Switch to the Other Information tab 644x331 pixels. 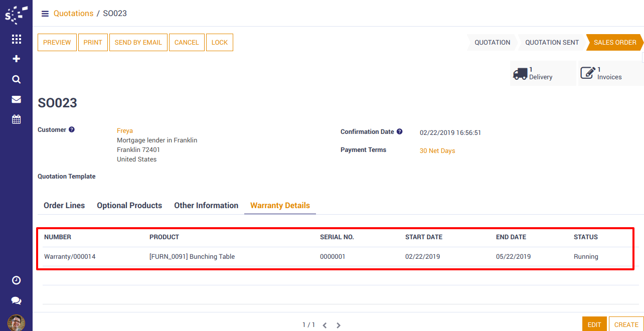pos(206,206)
